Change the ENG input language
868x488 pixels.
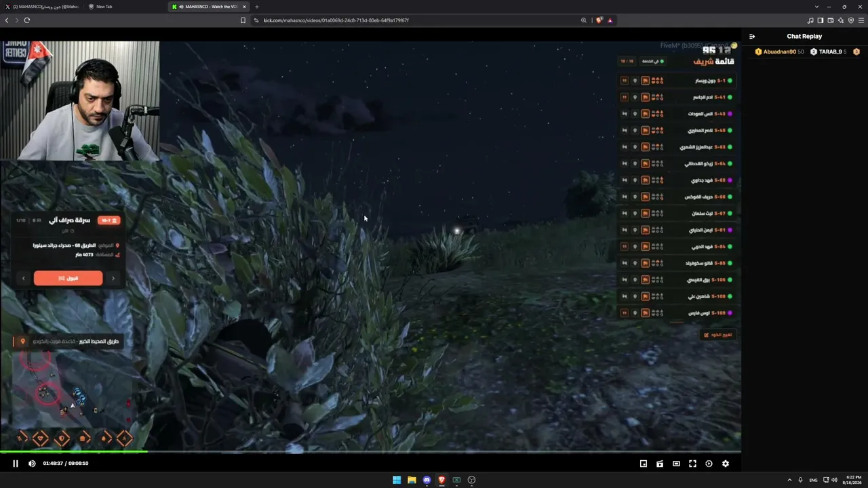pyautogui.click(x=813, y=480)
